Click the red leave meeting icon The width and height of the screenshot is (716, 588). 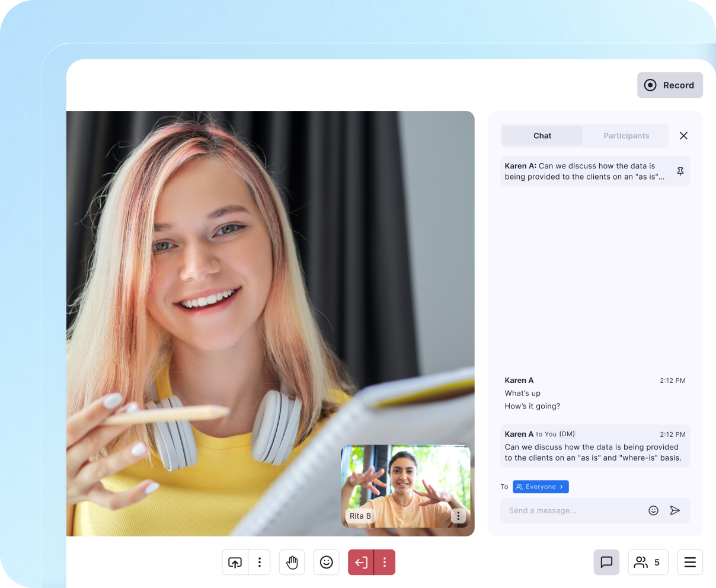click(361, 563)
